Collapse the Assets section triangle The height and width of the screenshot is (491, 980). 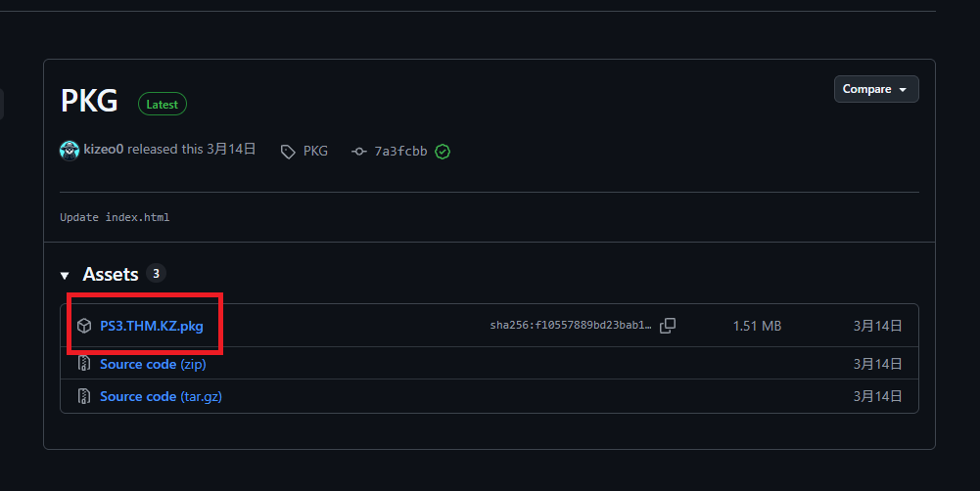pos(65,276)
